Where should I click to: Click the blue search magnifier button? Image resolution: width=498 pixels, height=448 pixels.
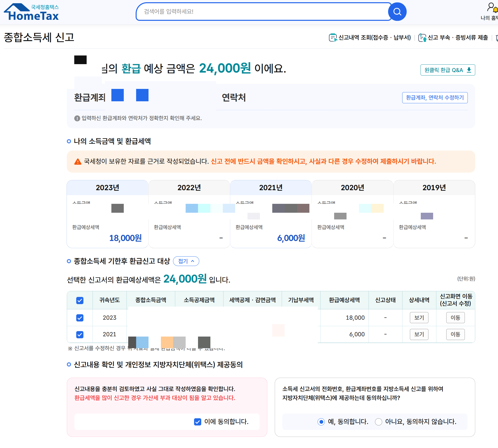tap(397, 12)
